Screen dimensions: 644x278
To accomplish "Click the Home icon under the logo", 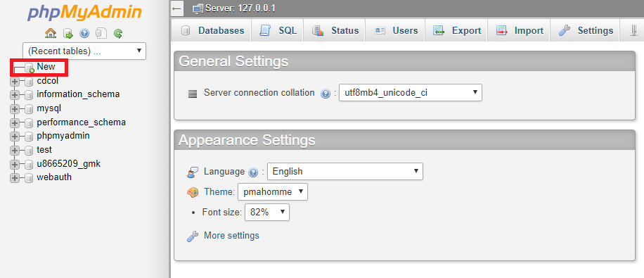I will click(51, 33).
